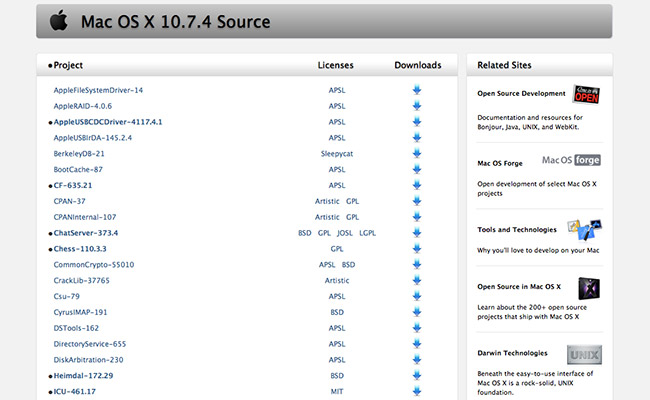Screen dimensions: 650x400
Task: Open the AppleUSBCDCDriver-4117.4.1 project link
Action: 107,122
